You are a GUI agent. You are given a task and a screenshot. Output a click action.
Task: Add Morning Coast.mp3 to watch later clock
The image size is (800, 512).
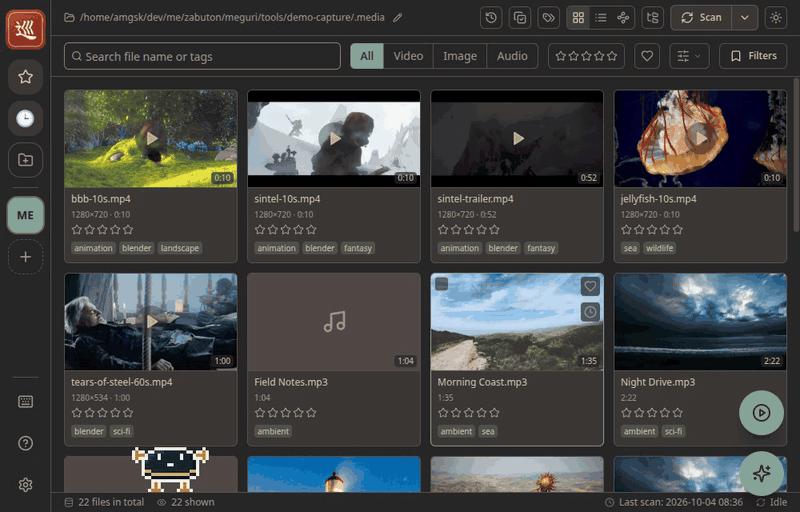[590, 312]
